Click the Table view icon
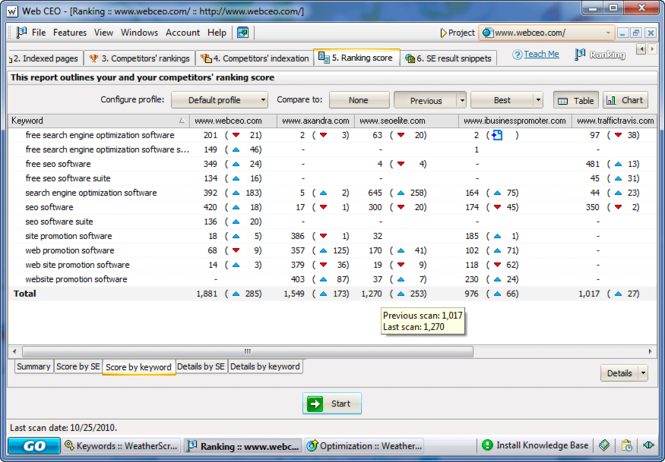 [563, 101]
